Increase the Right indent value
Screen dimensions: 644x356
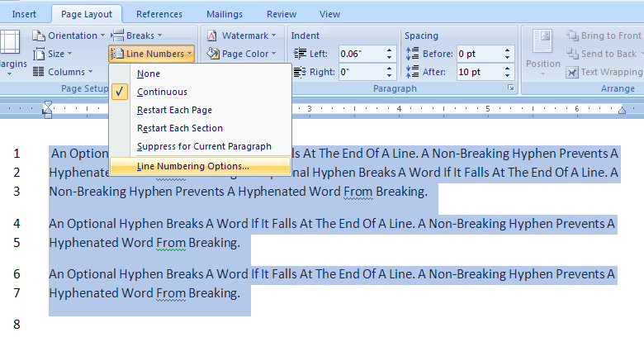[389, 69]
